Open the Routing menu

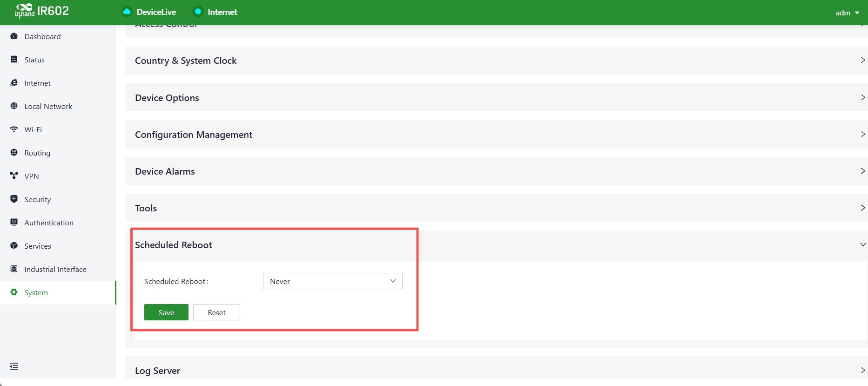(58, 153)
